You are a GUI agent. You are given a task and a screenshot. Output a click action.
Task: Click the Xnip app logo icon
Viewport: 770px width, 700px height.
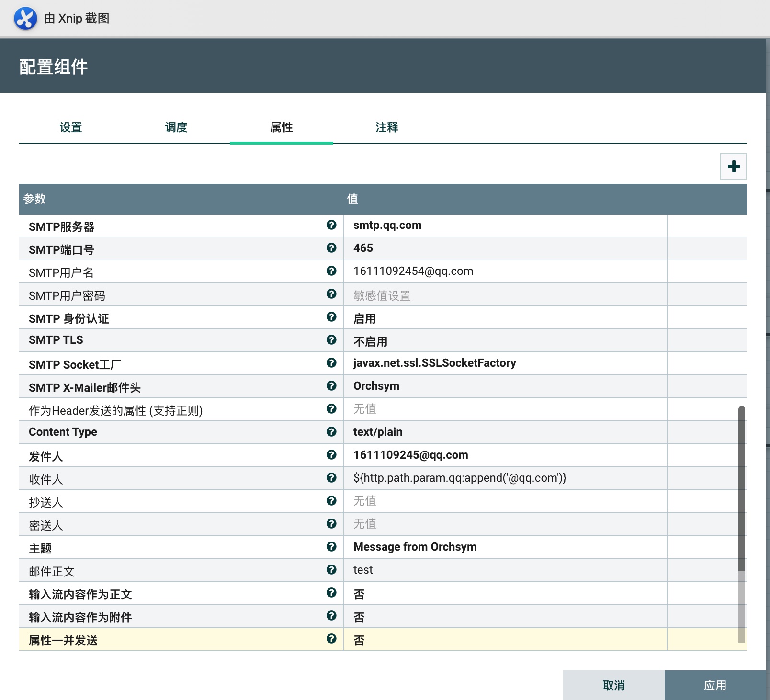pyautogui.click(x=25, y=19)
